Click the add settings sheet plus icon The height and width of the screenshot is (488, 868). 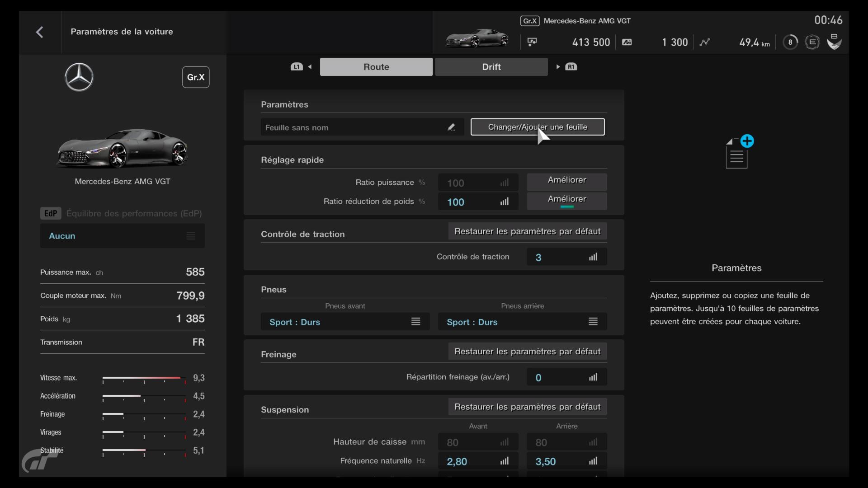[747, 141]
